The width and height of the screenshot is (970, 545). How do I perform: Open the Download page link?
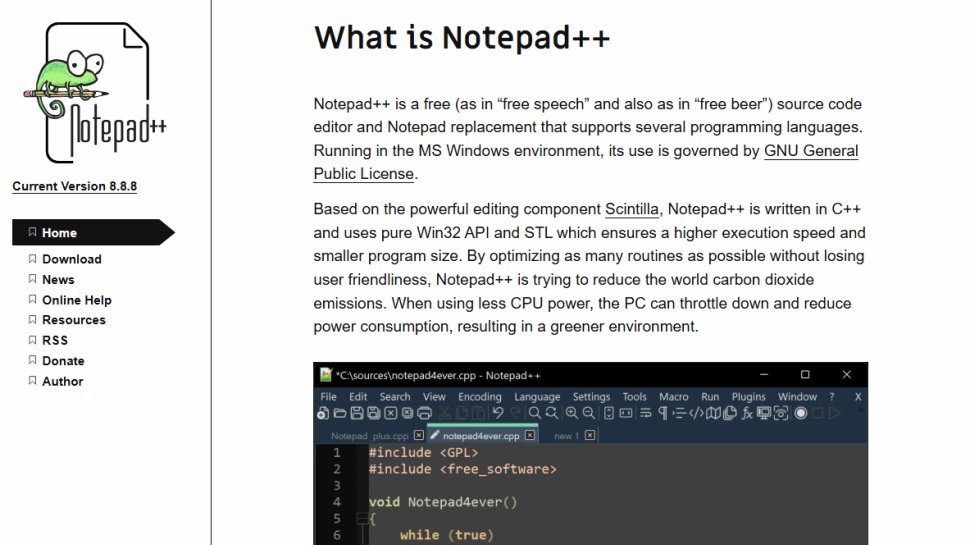72,259
